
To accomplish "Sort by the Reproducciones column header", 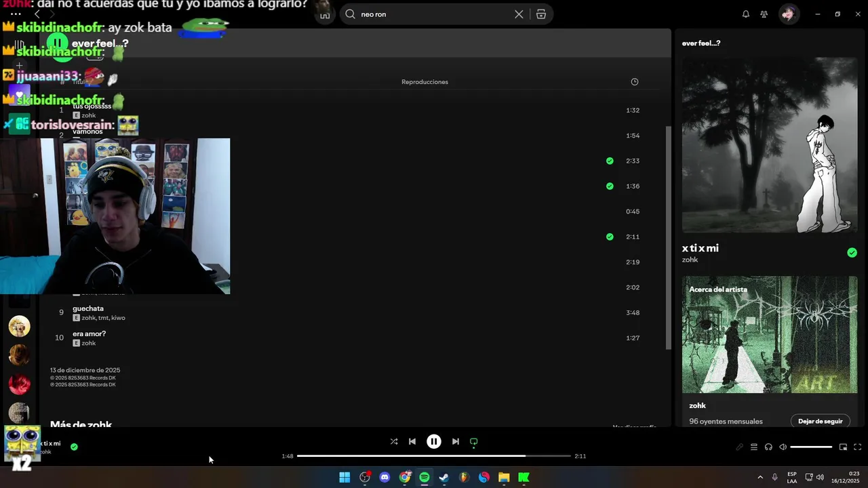I will pyautogui.click(x=425, y=82).
